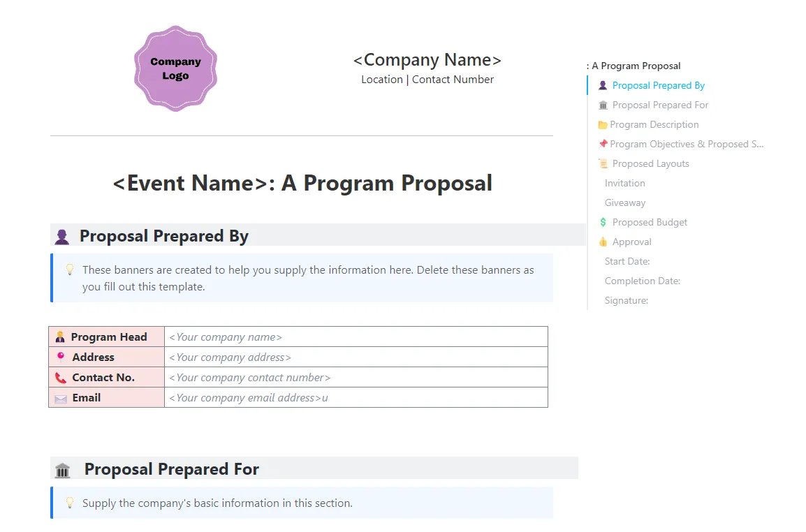
Task: Jump to Proposal Prepared For in outline
Action: point(660,105)
